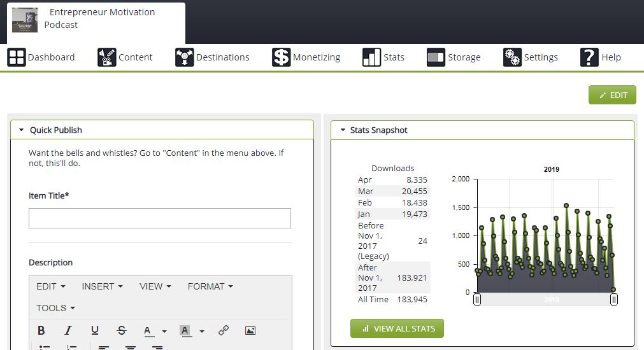Toggle bold formatting in description editor
This screenshot has height=350, width=644.
point(41,330)
